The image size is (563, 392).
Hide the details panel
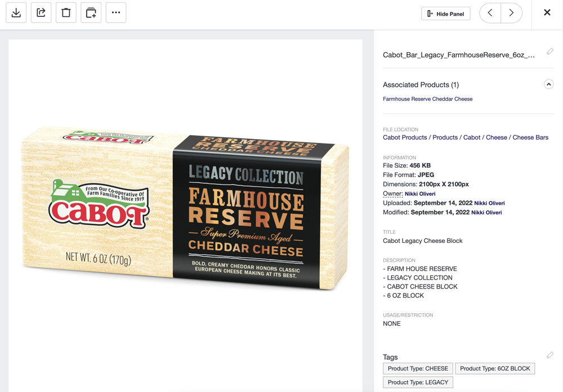point(445,13)
